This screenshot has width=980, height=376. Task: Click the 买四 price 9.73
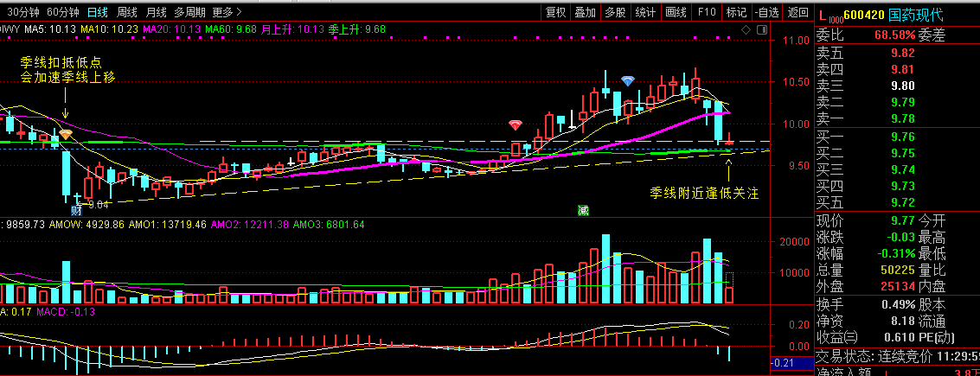(902, 186)
